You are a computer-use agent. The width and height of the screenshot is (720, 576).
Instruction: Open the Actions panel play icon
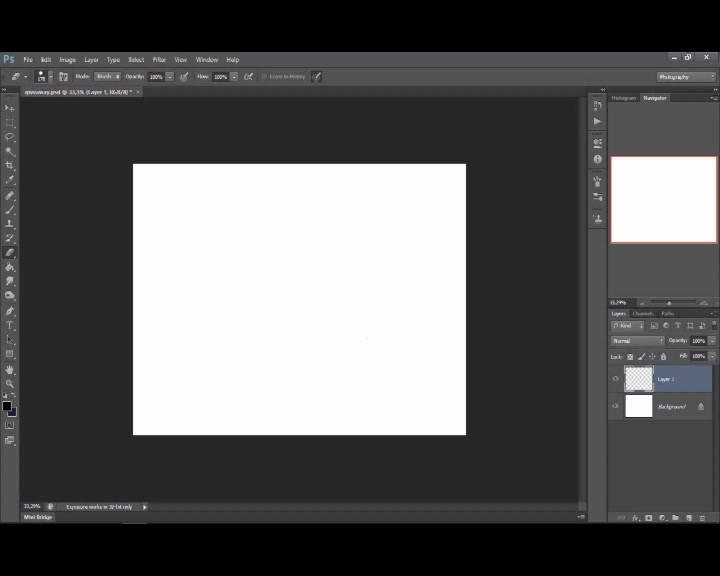tap(597, 121)
